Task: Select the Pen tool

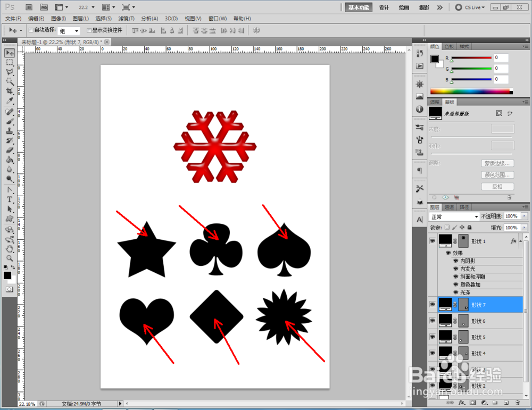Action: [10, 190]
